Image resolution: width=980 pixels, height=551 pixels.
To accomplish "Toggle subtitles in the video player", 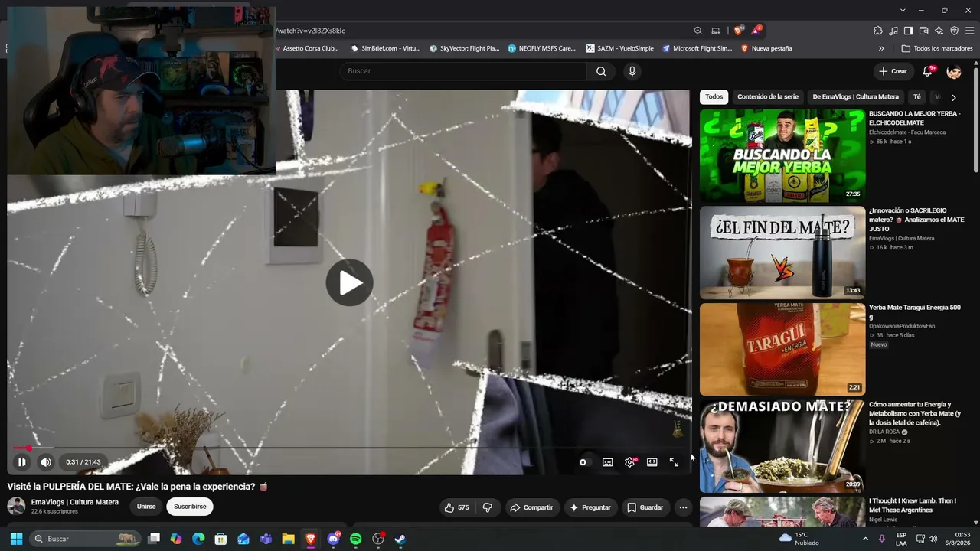I will [607, 462].
